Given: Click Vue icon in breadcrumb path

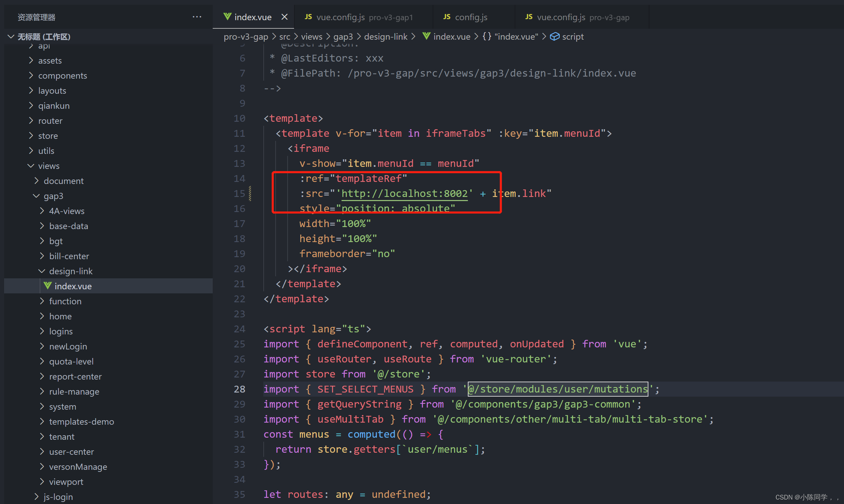Looking at the screenshot, I should tap(426, 36).
